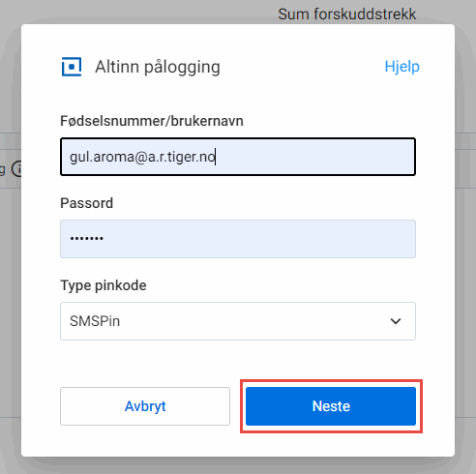Click the Fødselsnummer/brukernavn label
Screen dimensions: 476x474
click(x=152, y=121)
